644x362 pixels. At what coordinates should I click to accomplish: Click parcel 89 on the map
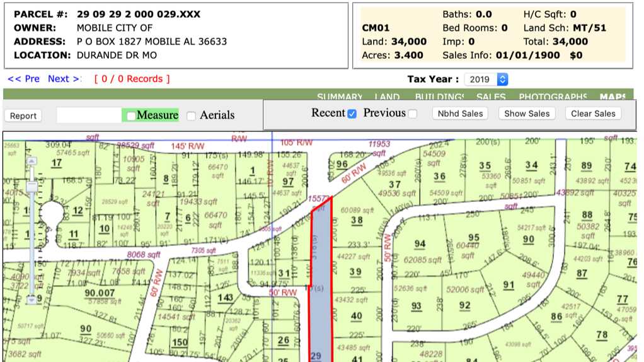point(587,166)
